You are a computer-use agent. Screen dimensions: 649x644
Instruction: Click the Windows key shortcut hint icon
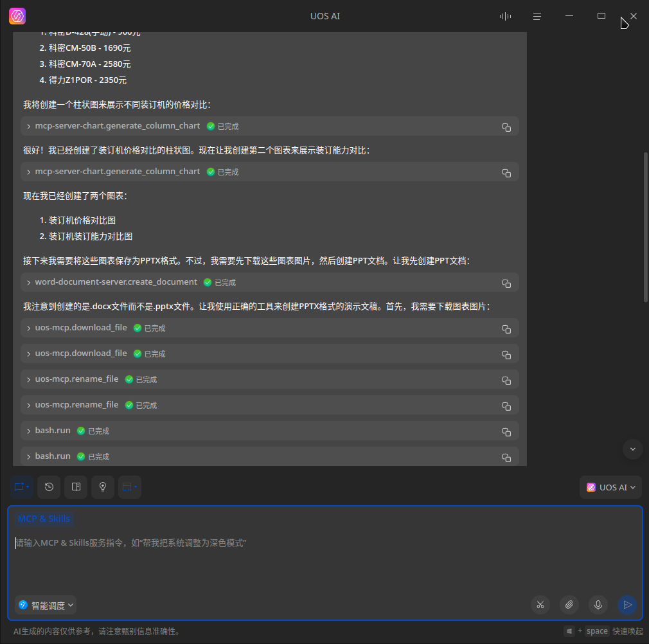tap(569, 631)
